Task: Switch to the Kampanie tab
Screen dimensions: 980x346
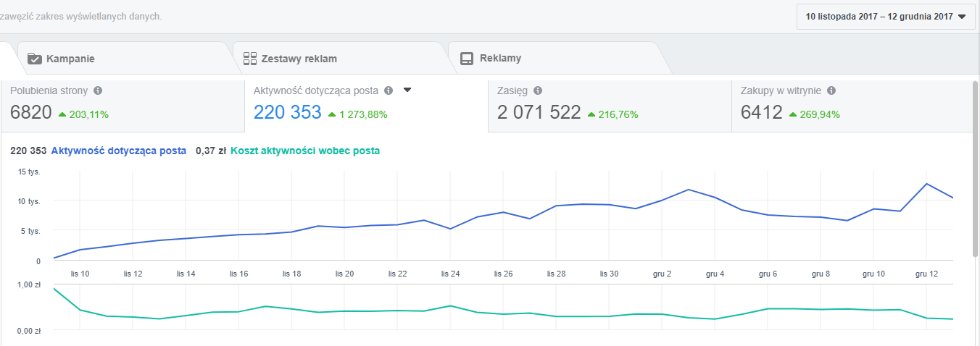Action: point(70,59)
